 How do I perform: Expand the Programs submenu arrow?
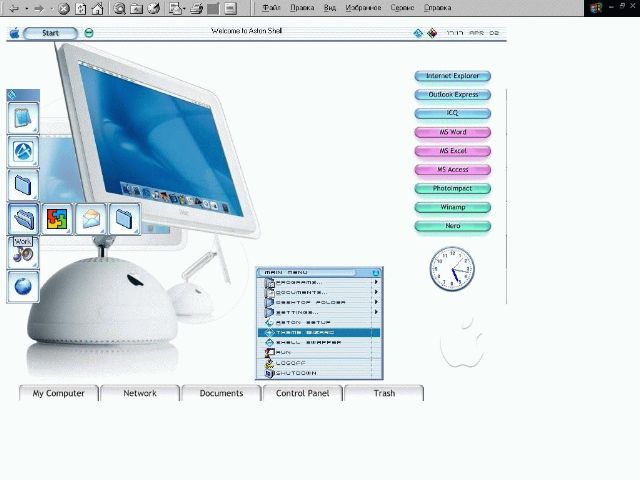coord(376,282)
